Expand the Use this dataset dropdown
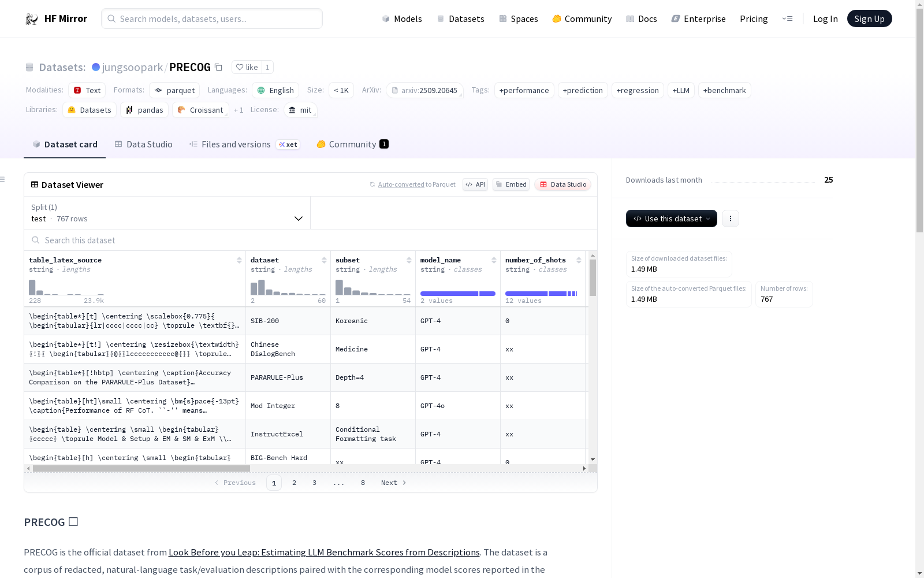Viewport: 924px width, 578px height. click(x=672, y=218)
